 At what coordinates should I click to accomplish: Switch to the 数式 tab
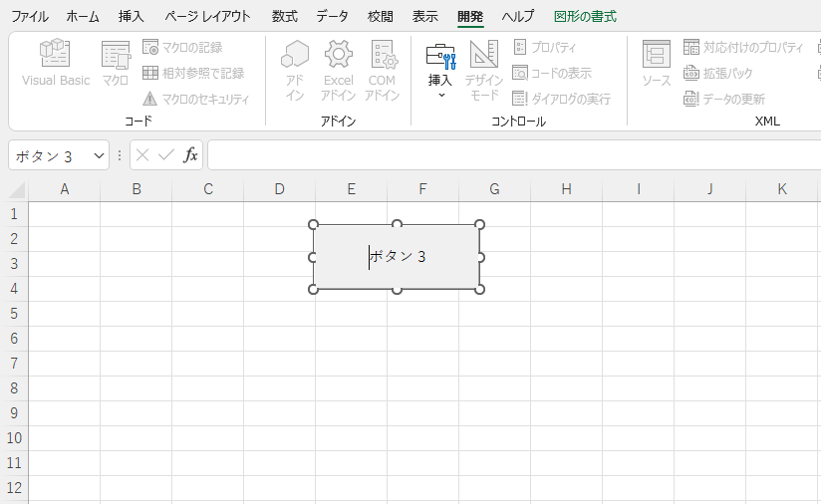point(284,16)
